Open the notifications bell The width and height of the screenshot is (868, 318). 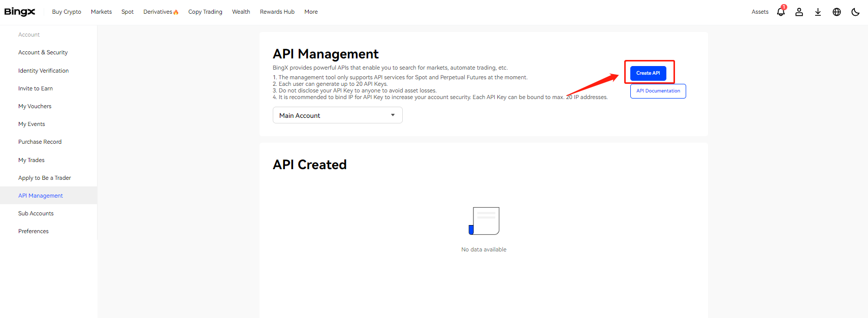pyautogui.click(x=781, y=12)
